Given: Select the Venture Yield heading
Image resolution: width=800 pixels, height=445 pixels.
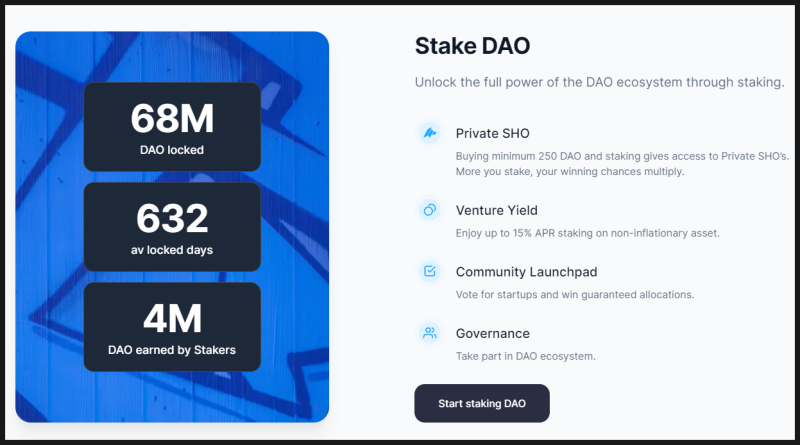Looking at the screenshot, I should point(496,210).
